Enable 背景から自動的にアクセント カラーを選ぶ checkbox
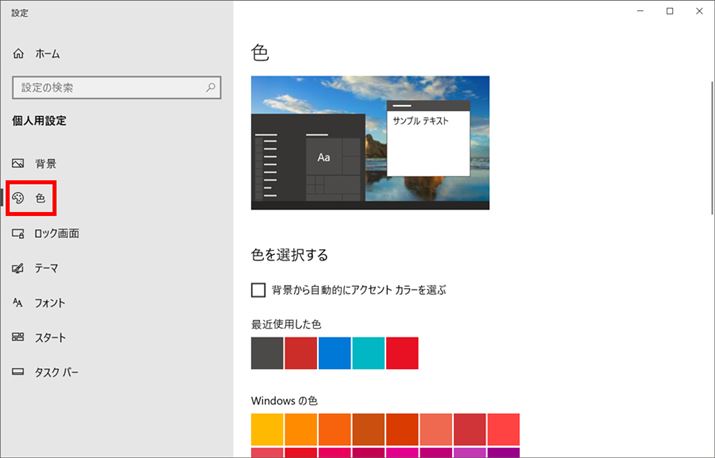This screenshot has width=715, height=458. pyautogui.click(x=259, y=290)
